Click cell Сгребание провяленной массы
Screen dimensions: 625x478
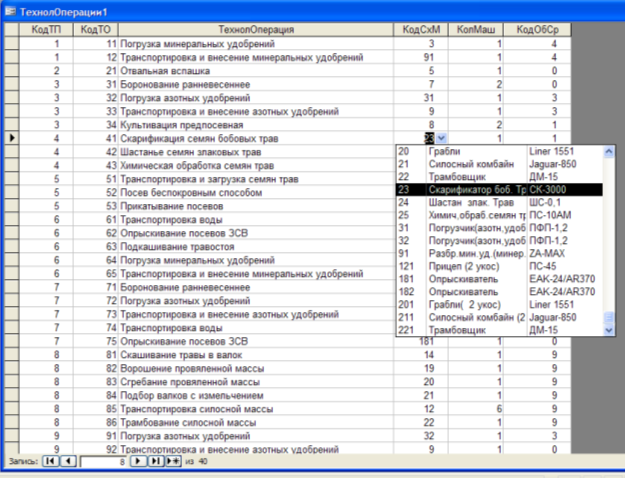[x=256, y=382]
